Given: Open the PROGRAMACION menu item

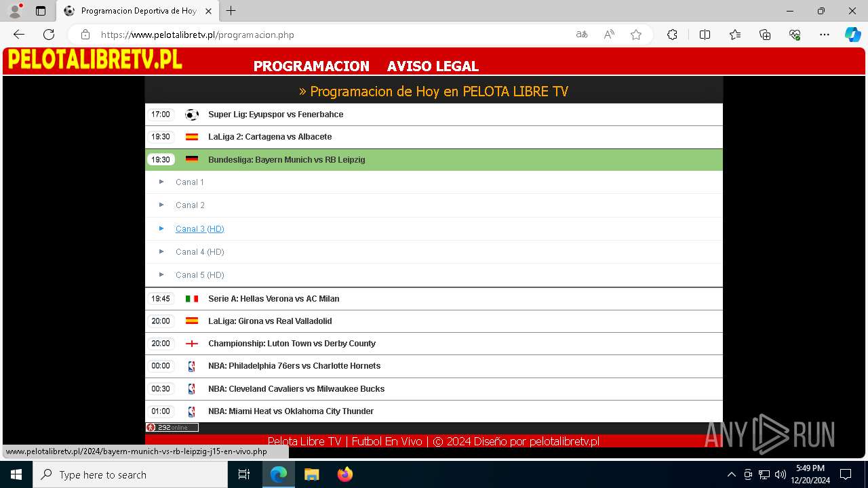Looking at the screenshot, I should click(311, 66).
